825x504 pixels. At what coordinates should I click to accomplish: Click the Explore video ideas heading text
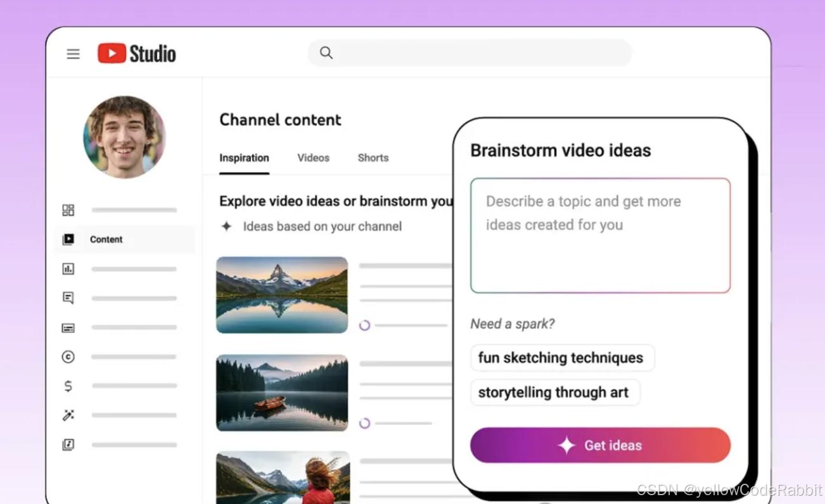[x=336, y=201]
